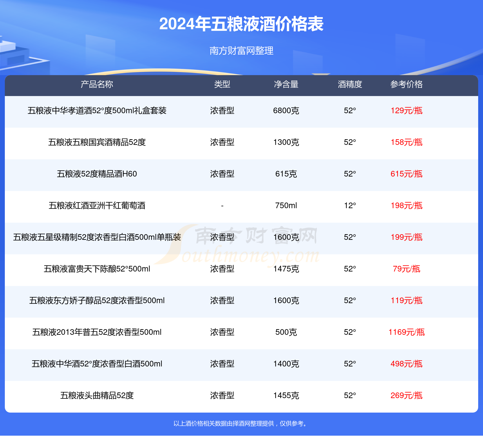Select product 五粮液2013年普五52度浓香型500ml
The width and height of the screenshot is (483, 448).
(97, 332)
